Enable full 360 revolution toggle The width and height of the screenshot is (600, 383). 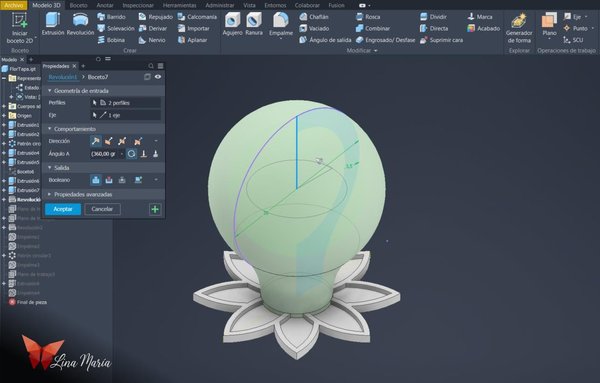tap(131, 154)
